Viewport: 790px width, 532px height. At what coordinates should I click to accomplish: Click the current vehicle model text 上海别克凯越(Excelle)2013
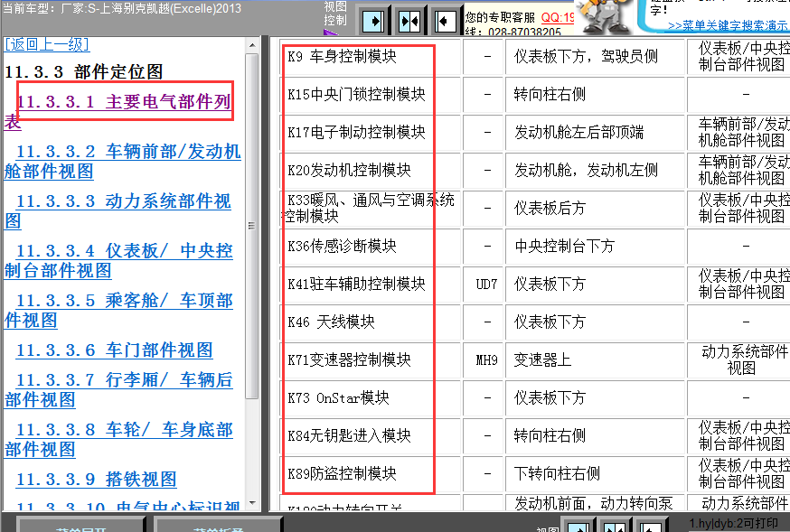(172, 8)
